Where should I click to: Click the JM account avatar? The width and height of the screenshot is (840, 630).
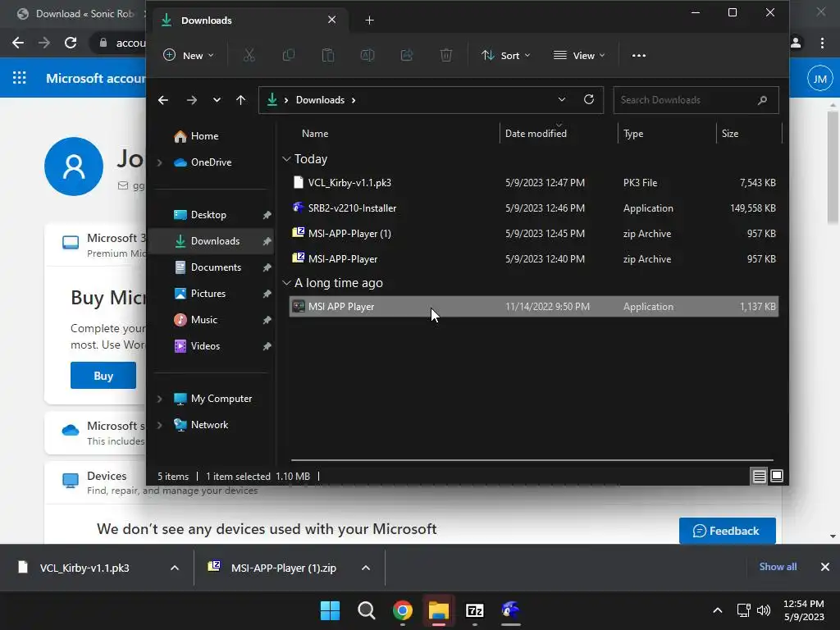click(x=819, y=79)
